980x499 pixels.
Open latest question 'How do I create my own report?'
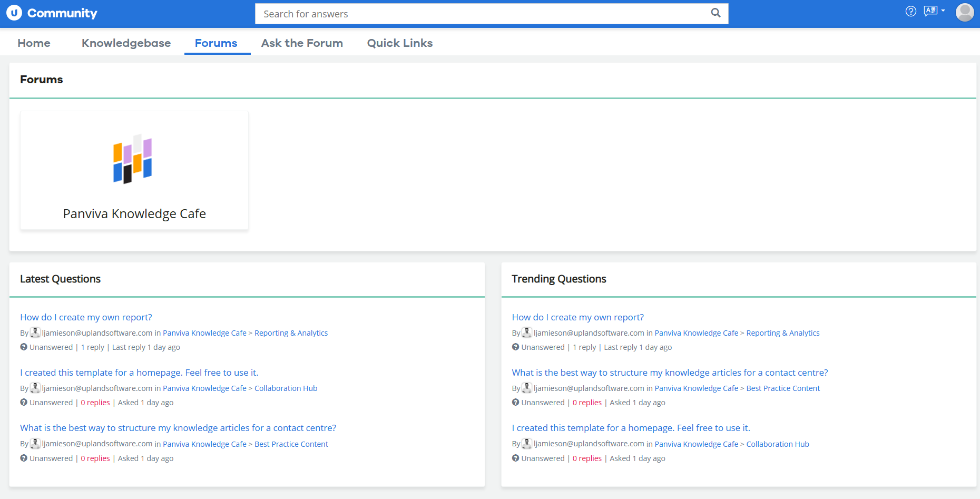[86, 317]
